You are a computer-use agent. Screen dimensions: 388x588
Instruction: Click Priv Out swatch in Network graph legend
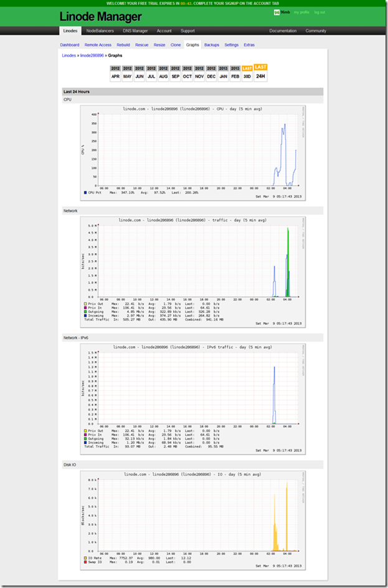tap(85, 304)
